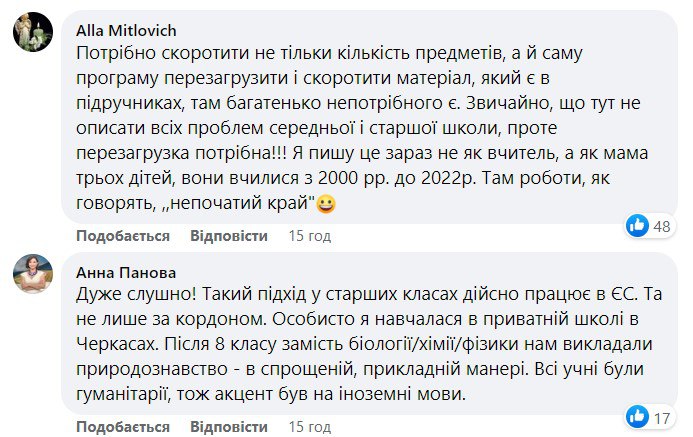The width and height of the screenshot is (693, 437).
Task: View the 17 reactions count on Анна's comment
Action: tap(660, 415)
